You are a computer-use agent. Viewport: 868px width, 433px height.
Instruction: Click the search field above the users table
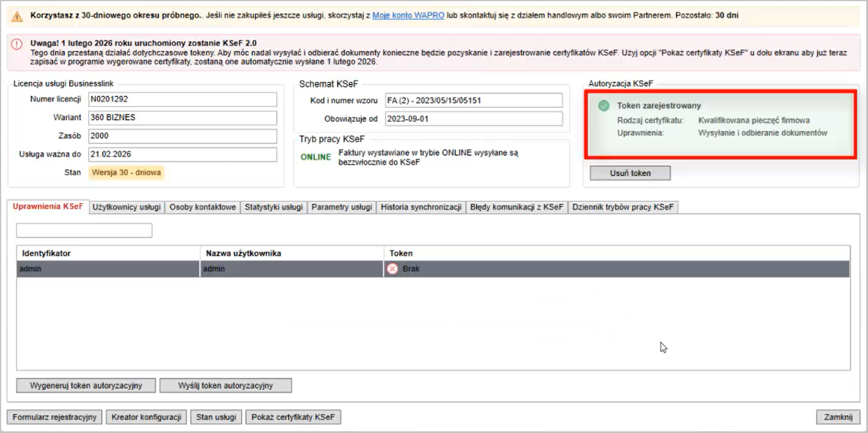84,231
